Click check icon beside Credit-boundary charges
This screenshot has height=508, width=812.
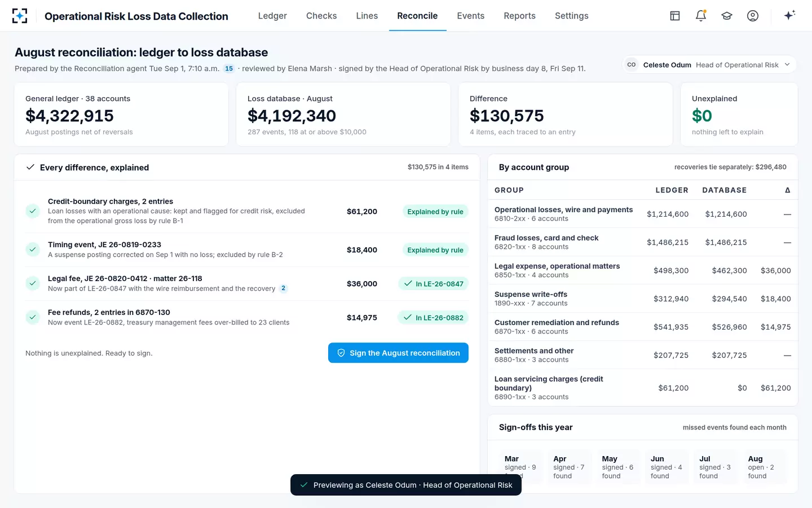point(33,211)
